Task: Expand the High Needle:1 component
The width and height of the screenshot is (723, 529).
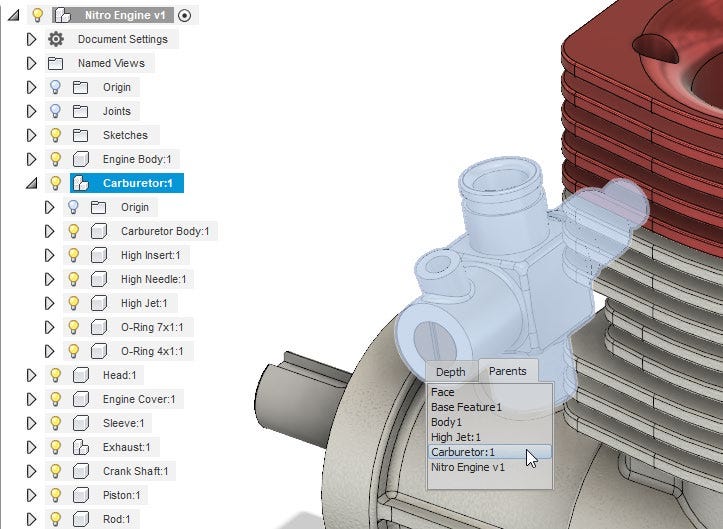Action: (x=49, y=279)
